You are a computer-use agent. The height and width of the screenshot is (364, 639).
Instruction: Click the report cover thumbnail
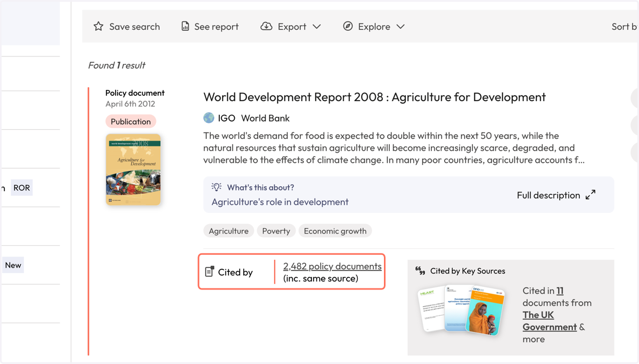[133, 170]
